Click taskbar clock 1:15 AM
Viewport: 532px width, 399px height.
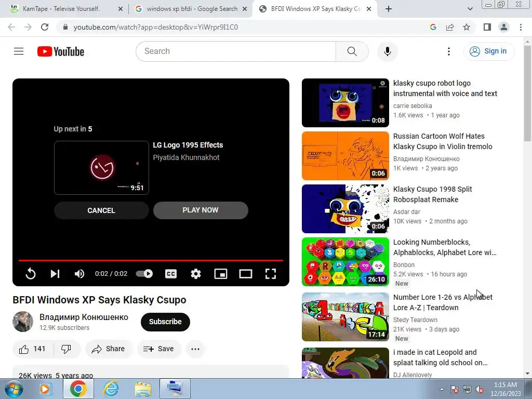click(x=506, y=389)
